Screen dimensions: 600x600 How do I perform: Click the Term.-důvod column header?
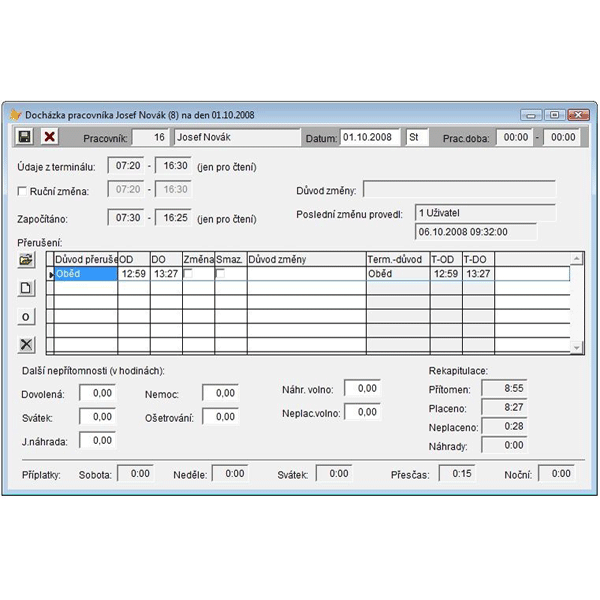396,259
